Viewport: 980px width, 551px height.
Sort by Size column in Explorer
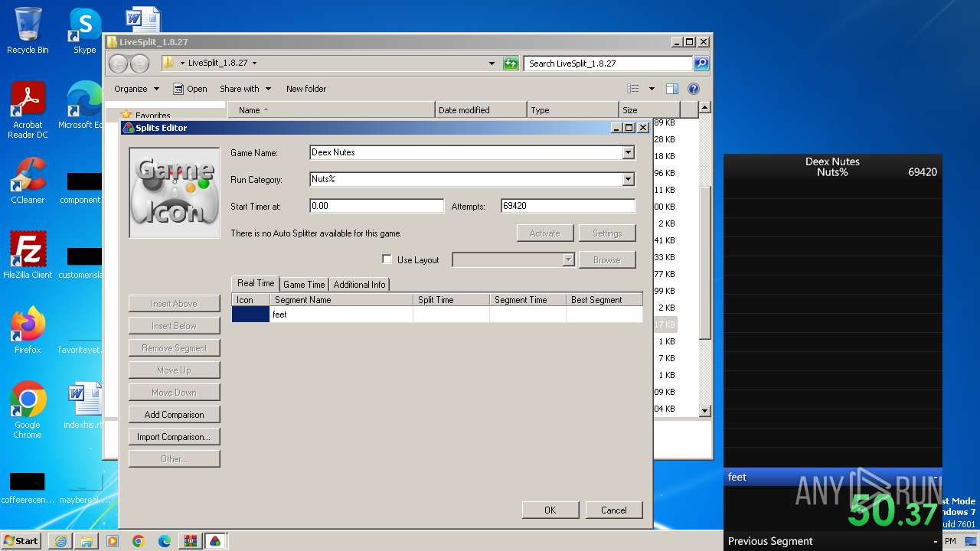648,110
